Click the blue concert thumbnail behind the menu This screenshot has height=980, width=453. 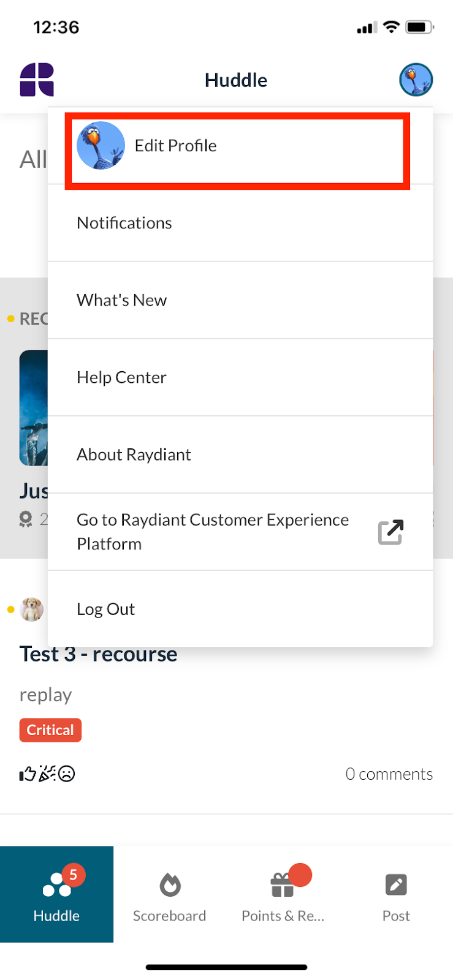point(33,408)
